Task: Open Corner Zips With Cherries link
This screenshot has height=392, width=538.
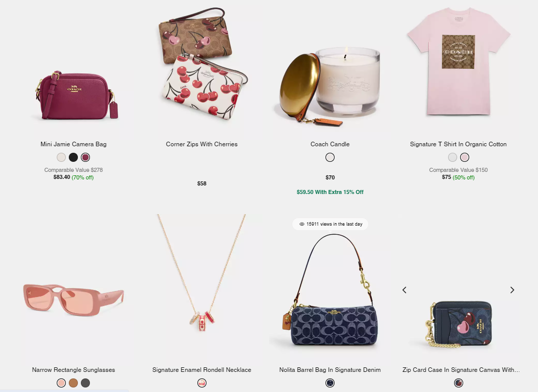Action: point(202,144)
